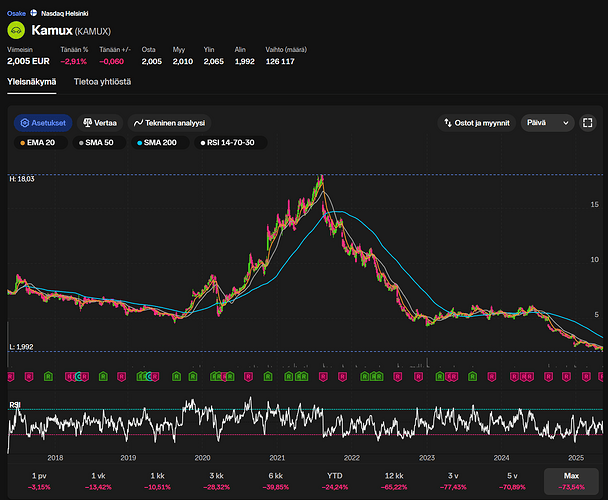Open the Vertaa compare tool
This screenshot has height=500, width=608.
coord(100,123)
